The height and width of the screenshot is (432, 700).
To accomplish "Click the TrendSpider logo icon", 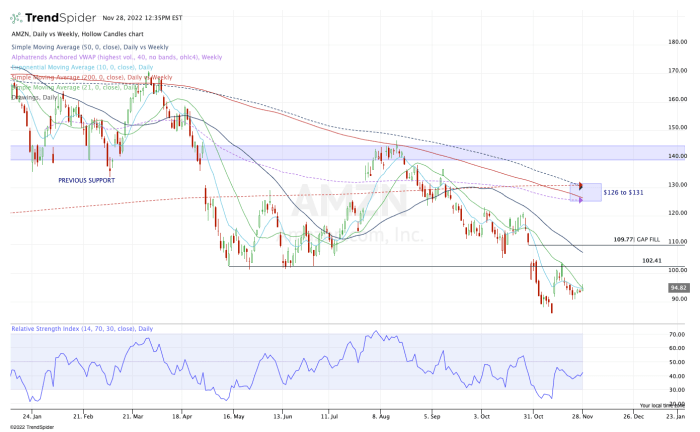I will [18, 18].
